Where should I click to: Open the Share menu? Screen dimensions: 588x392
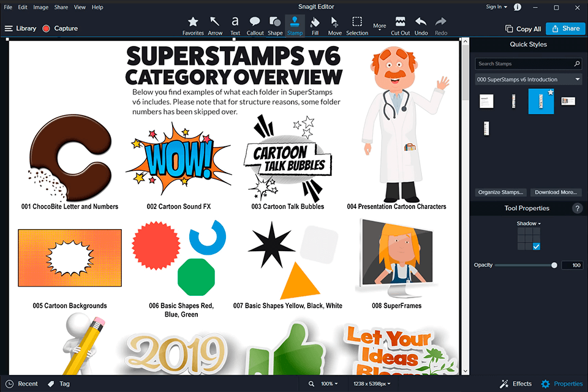61,7
